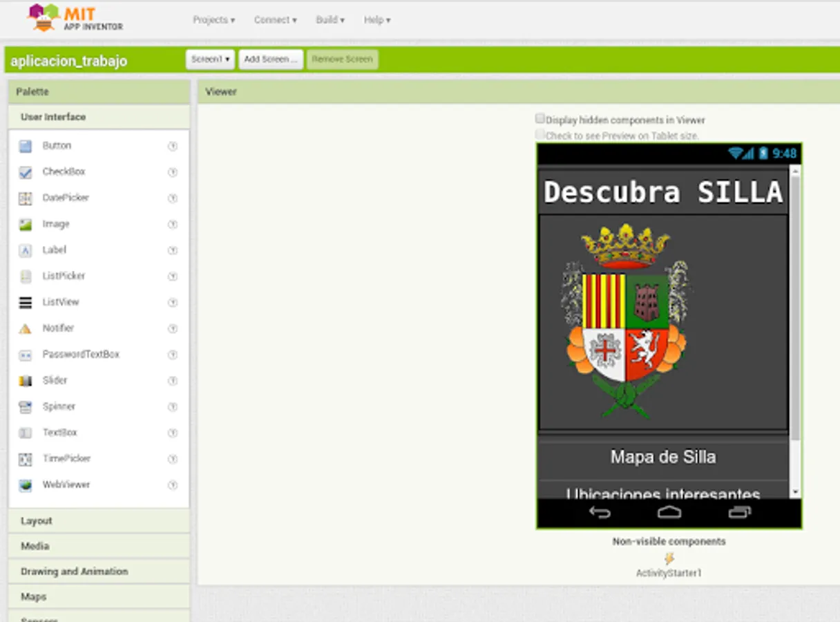Select the ActivityStarter1 non-visible component icon
The image size is (840, 622).
pyautogui.click(x=669, y=558)
